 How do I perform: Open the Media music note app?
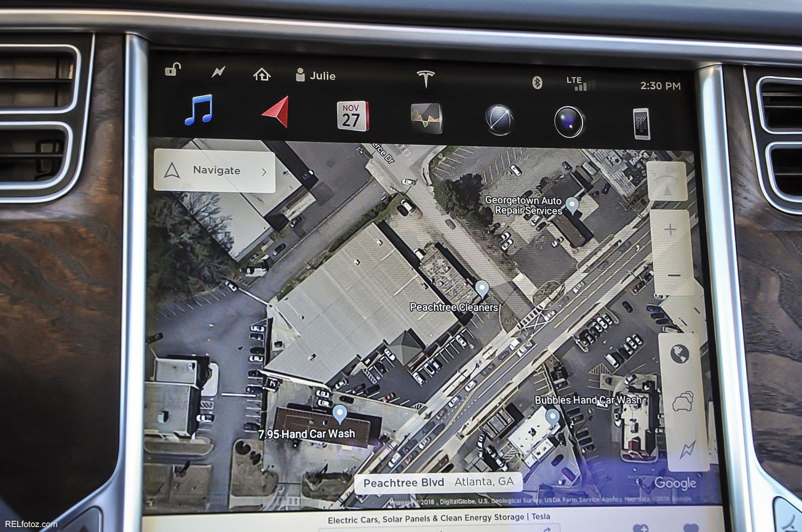198,110
